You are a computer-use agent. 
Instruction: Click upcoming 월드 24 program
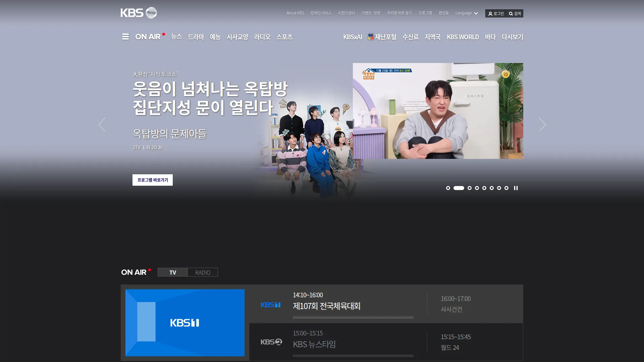(x=450, y=348)
